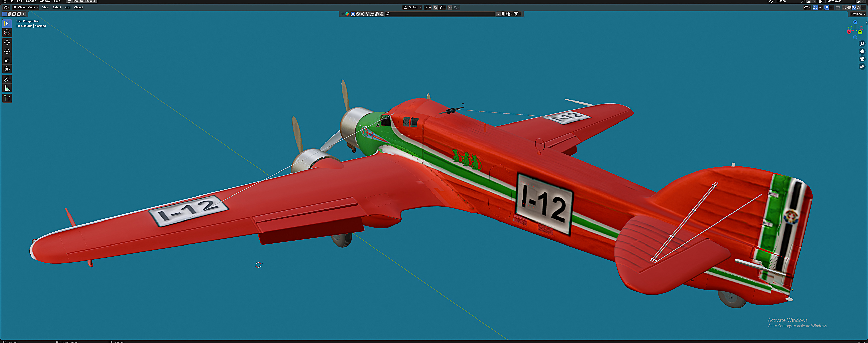The width and height of the screenshot is (868, 343).
Task: Switch perspective/orthographic with grid icon
Action: (862, 67)
